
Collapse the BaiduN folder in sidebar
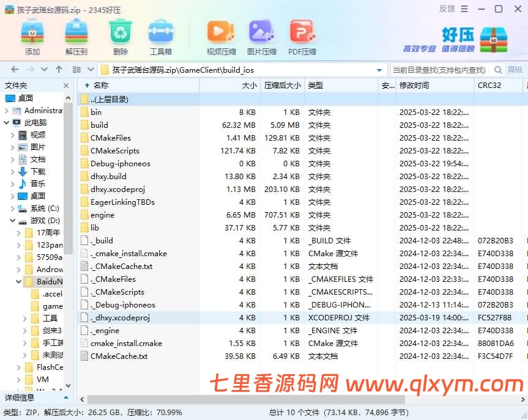coord(19,282)
